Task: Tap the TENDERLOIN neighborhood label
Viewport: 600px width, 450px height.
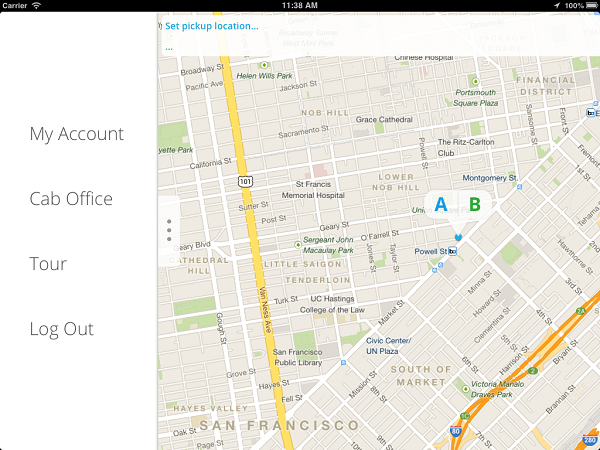Action: coord(318,280)
